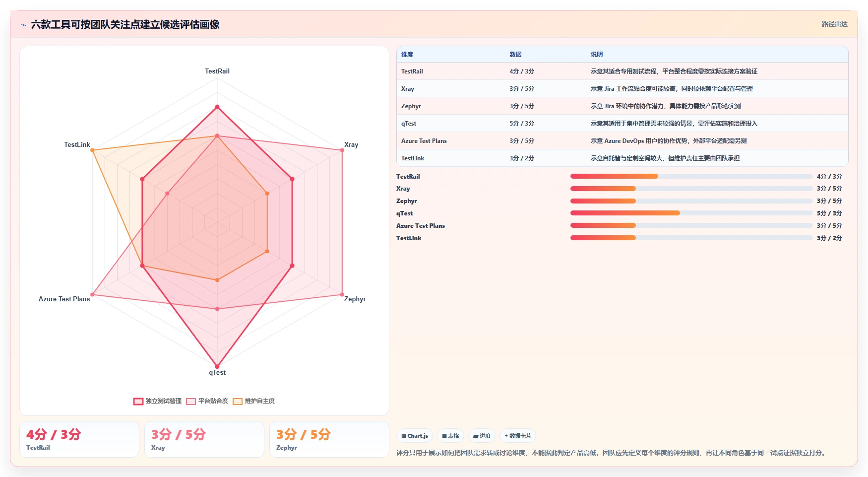Image resolution: width=868 pixels, height=477 pixels.
Task: Click the 维度 table column header
Action: [x=407, y=55]
